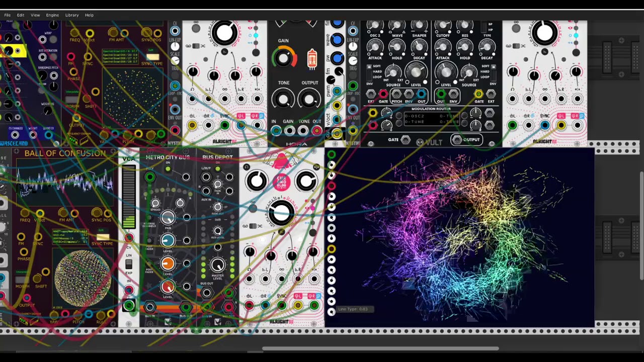The image size is (644, 362).
Task: Open the File menu
Action: pos(8,15)
